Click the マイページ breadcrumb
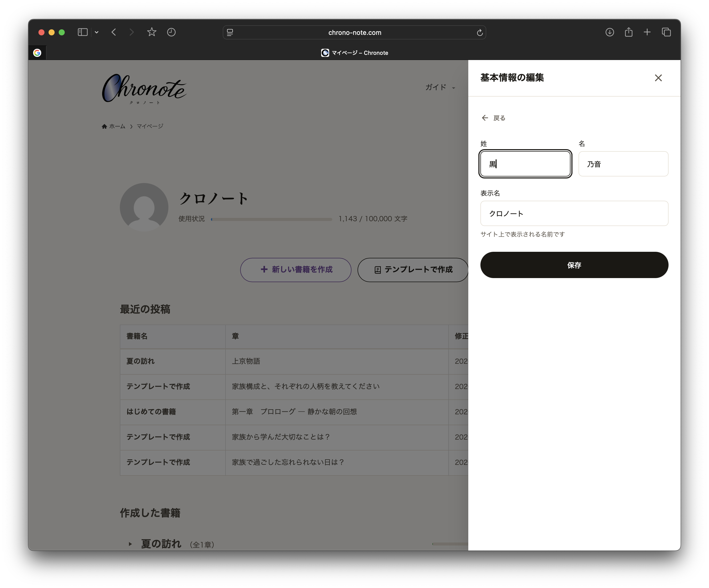The width and height of the screenshot is (709, 588). [150, 126]
